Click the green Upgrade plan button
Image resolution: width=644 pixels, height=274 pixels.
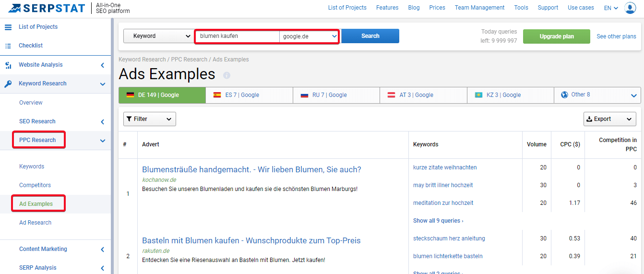pyautogui.click(x=557, y=36)
